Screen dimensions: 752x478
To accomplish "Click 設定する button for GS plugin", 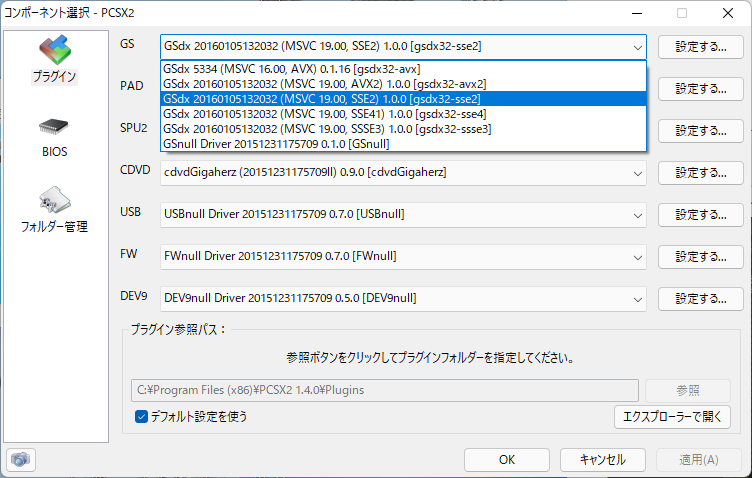I will [x=701, y=47].
